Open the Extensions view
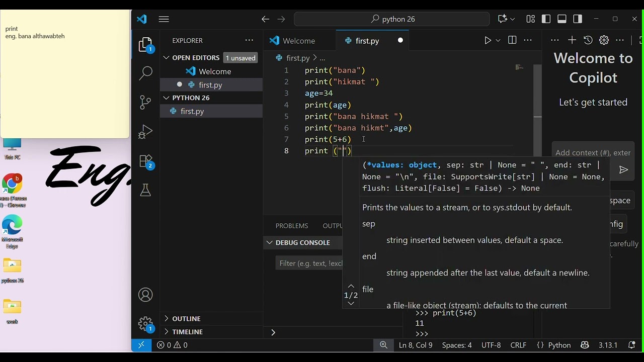 click(x=145, y=161)
